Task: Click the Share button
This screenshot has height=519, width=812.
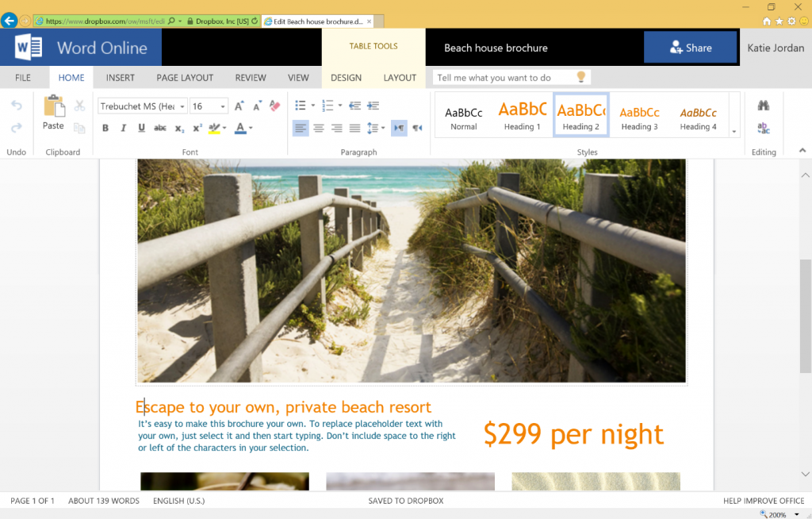Action: pos(690,48)
